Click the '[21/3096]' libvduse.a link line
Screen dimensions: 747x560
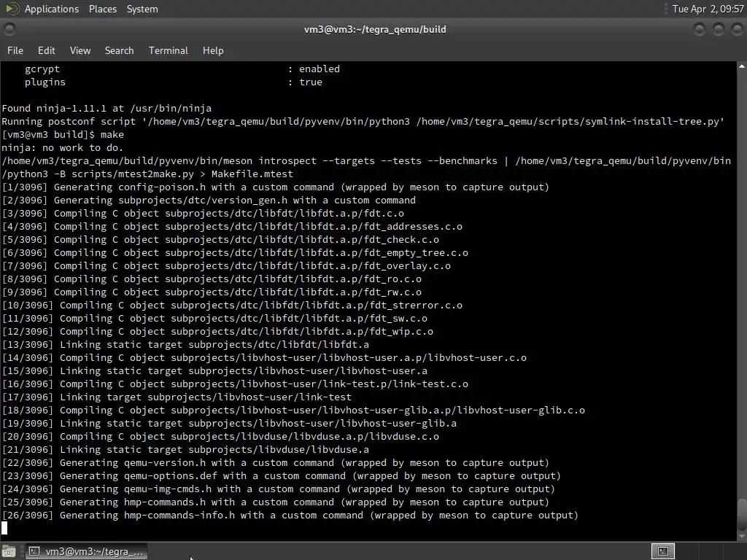click(x=185, y=449)
